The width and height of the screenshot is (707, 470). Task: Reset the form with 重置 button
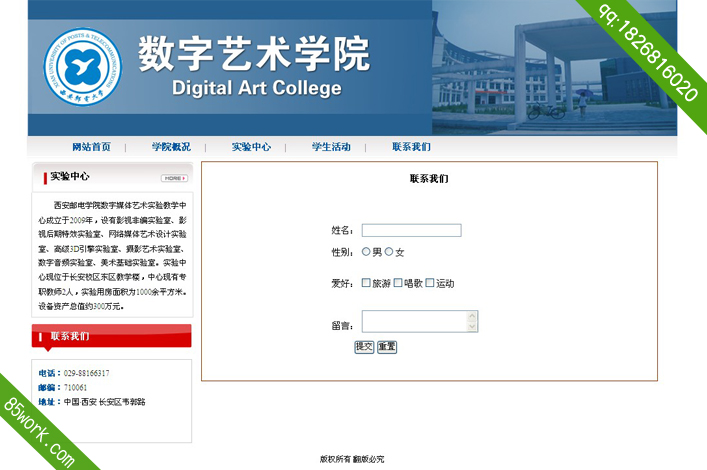[387, 347]
